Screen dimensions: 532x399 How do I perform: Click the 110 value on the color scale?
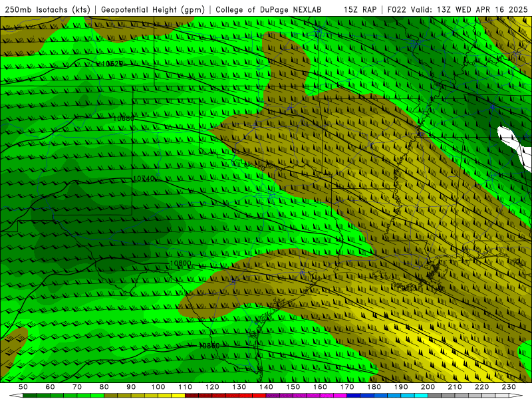tap(186, 387)
